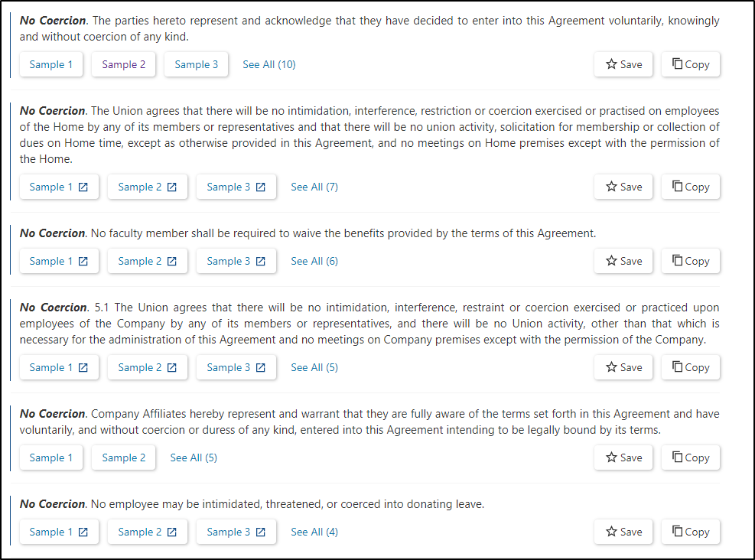Open external link icon on Sample 2 of donating leave clause

pos(172,532)
